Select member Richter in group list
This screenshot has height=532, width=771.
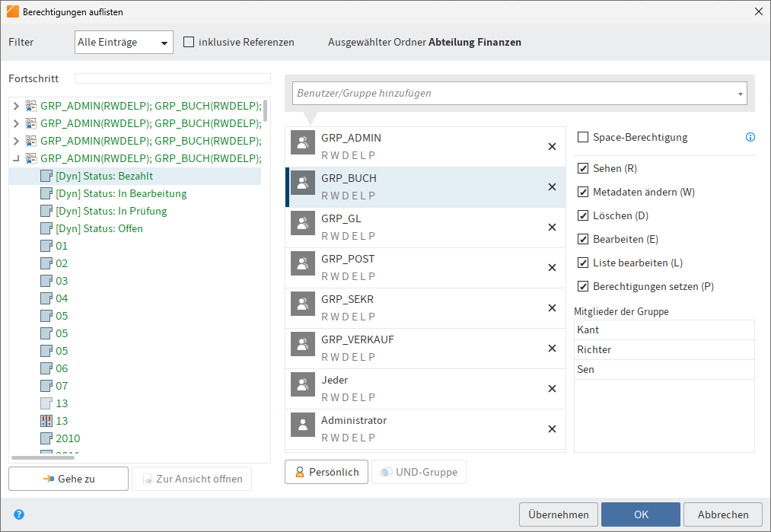(x=594, y=350)
